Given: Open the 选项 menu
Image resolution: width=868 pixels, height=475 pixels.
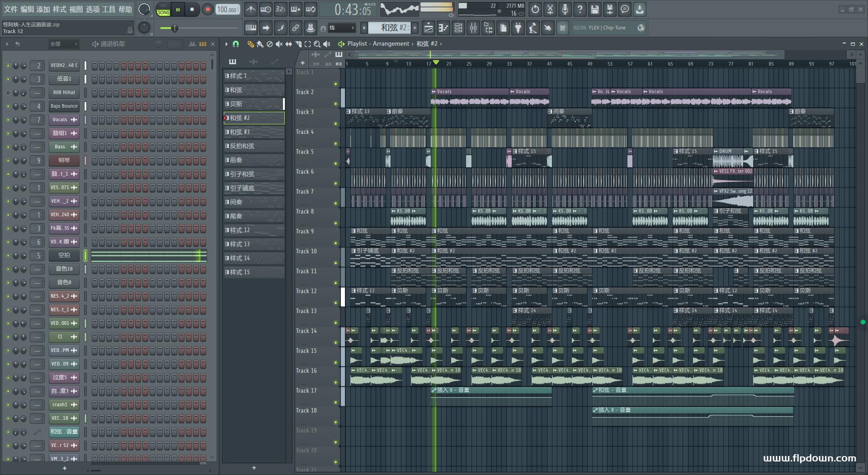Looking at the screenshot, I should pos(93,9).
